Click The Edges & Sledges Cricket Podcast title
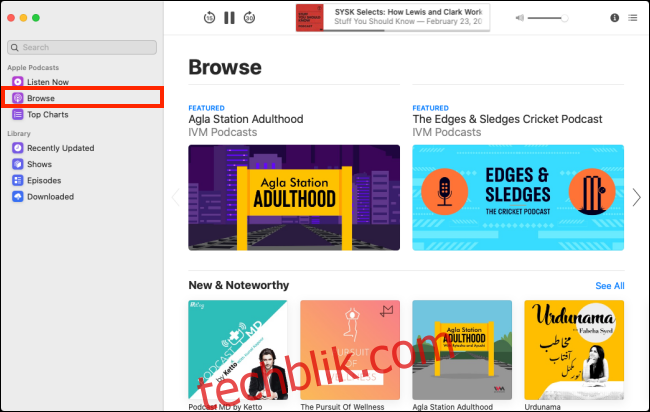The image size is (650, 412). pos(507,119)
